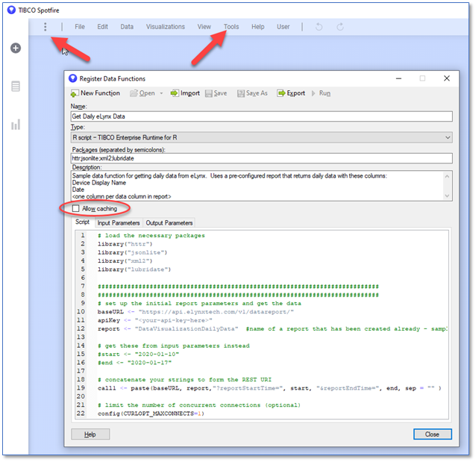
Task: Open the Type dropdown for R script
Action: pos(261,137)
